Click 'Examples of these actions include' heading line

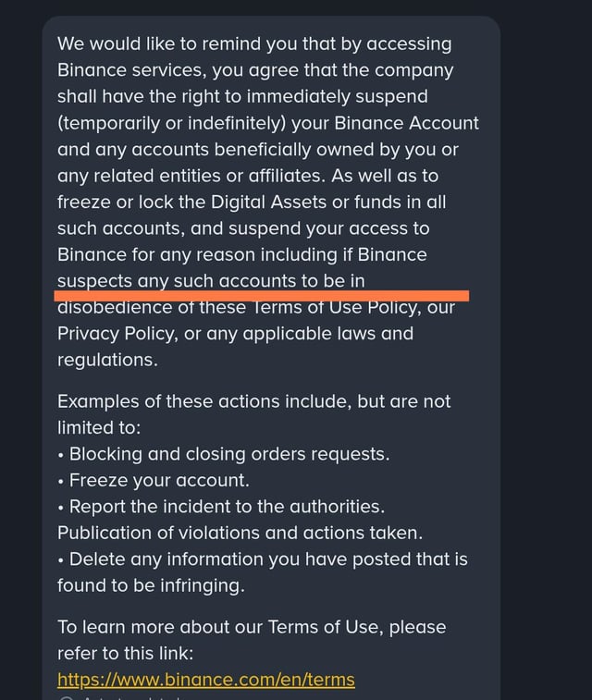coord(253,402)
